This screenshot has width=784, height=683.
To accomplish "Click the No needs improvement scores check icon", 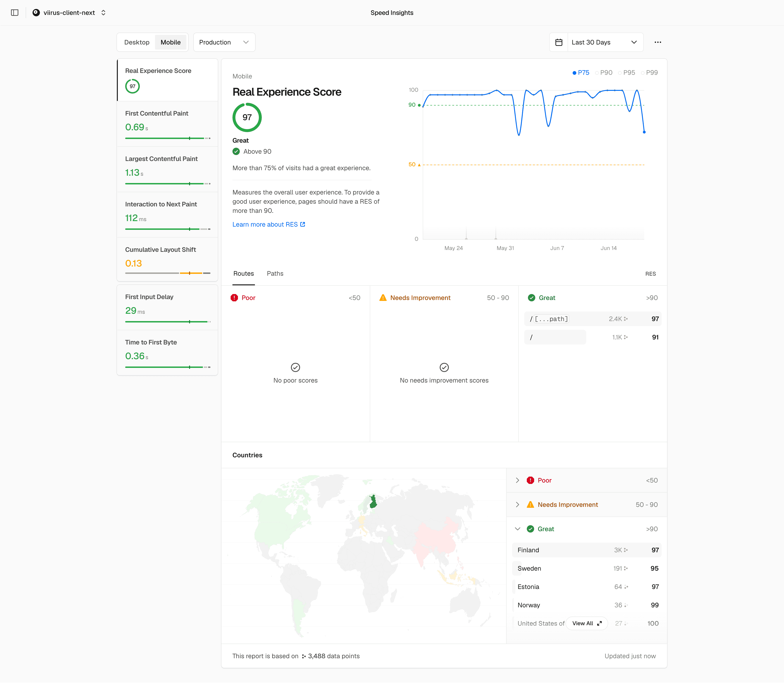I will coord(444,367).
